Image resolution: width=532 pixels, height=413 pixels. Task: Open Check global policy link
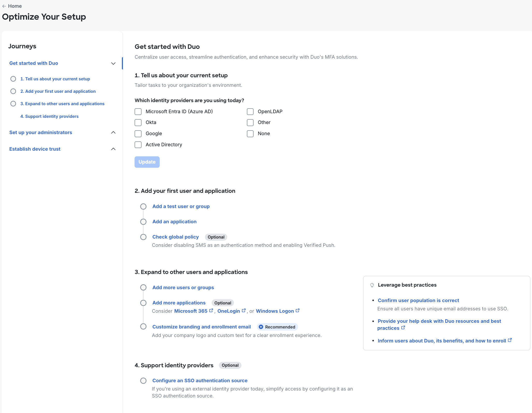pyautogui.click(x=175, y=237)
